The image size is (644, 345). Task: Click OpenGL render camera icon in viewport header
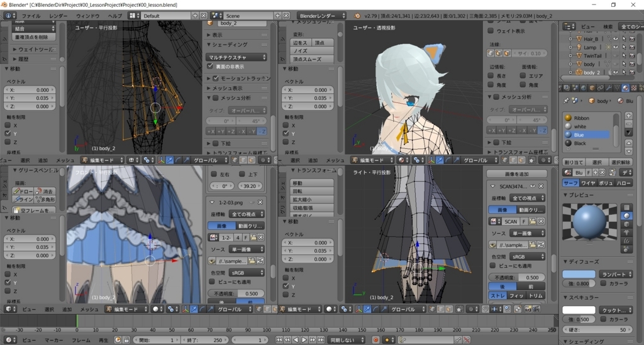click(x=528, y=309)
